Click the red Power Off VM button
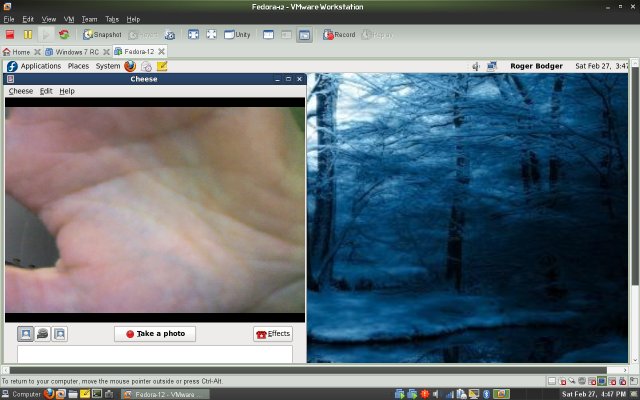The height and width of the screenshot is (400, 640). (x=10, y=35)
